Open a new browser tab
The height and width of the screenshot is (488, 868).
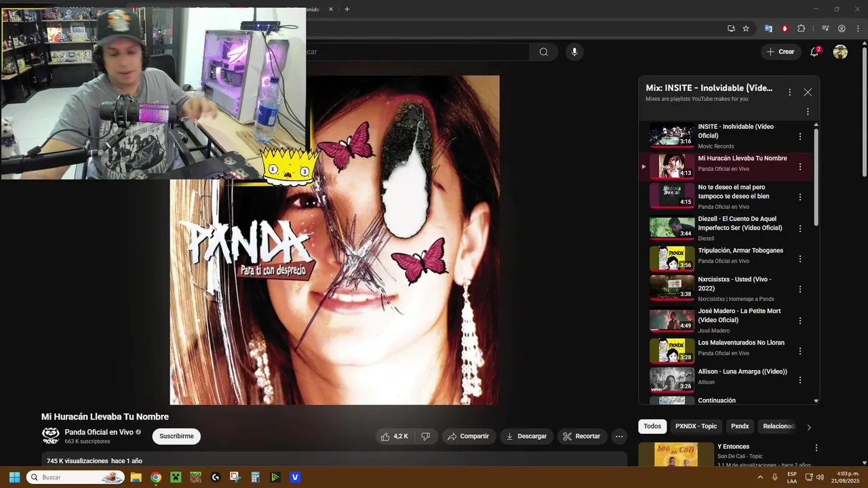point(347,9)
